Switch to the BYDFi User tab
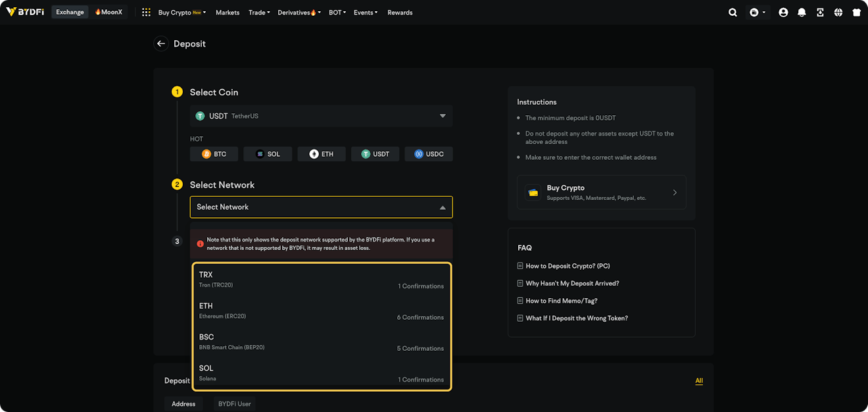The width and height of the screenshot is (868, 412). pos(234,403)
